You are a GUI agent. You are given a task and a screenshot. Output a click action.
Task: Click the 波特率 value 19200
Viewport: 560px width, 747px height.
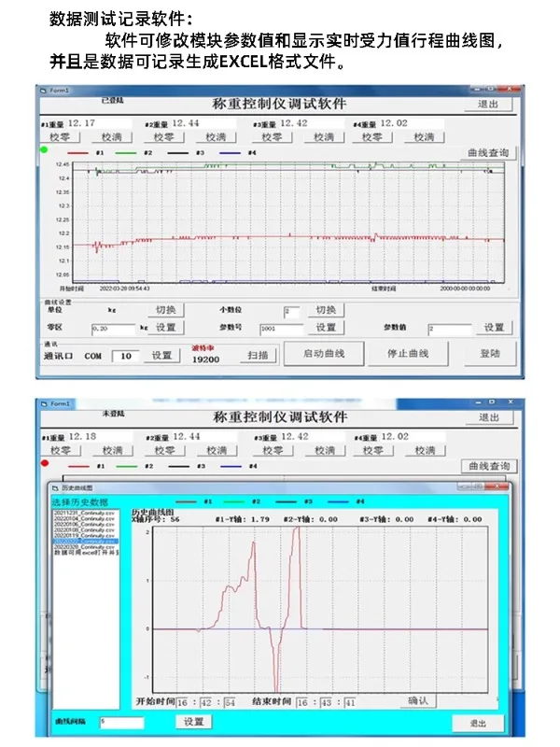205,359
